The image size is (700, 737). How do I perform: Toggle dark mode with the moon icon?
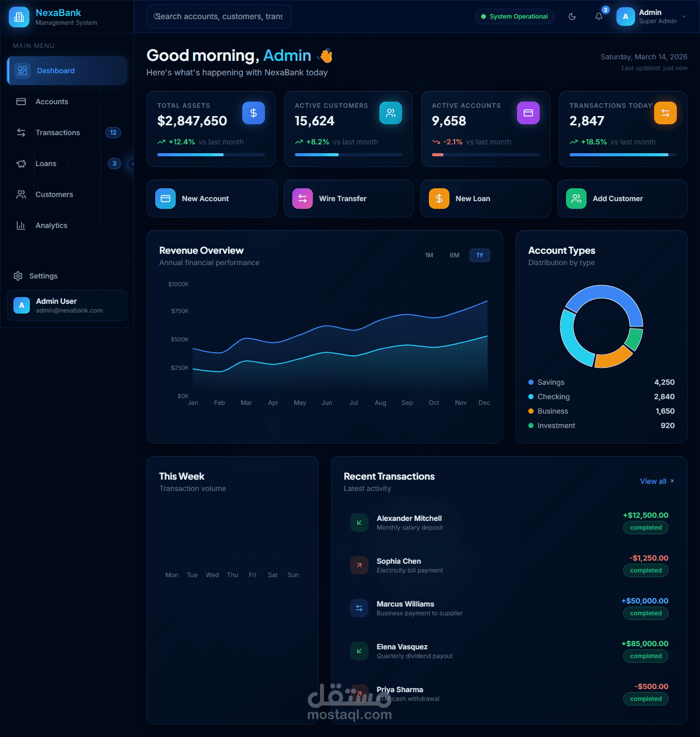point(572,17)
